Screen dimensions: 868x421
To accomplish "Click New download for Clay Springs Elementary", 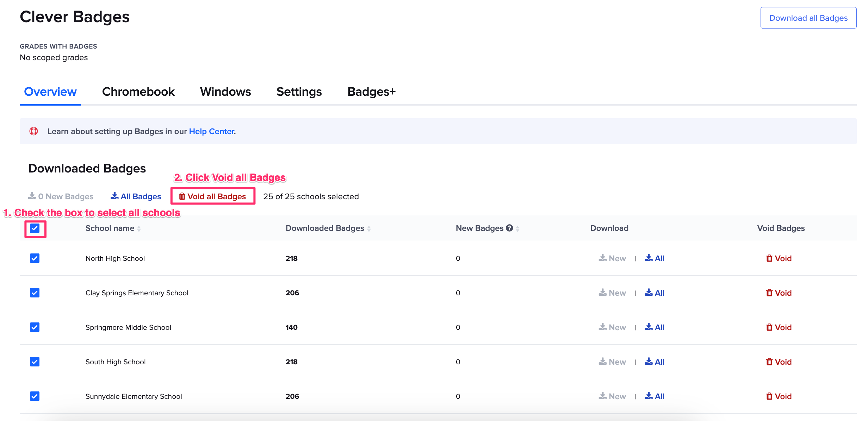I will (612, 293).
